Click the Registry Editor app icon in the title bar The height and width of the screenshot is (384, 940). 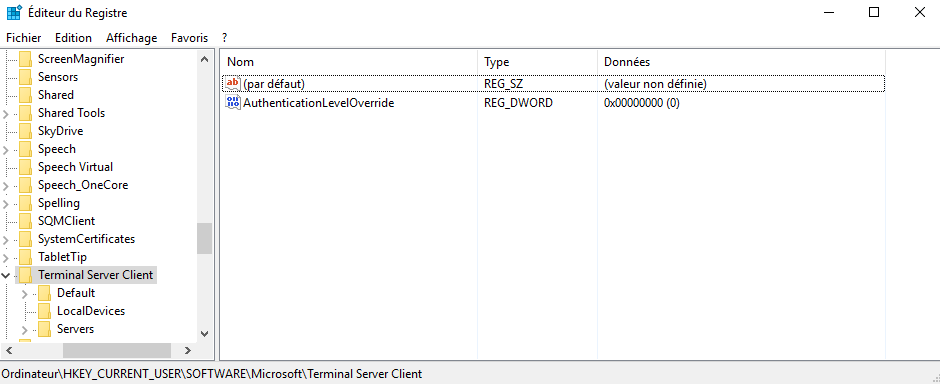click(x=14, y=13)
